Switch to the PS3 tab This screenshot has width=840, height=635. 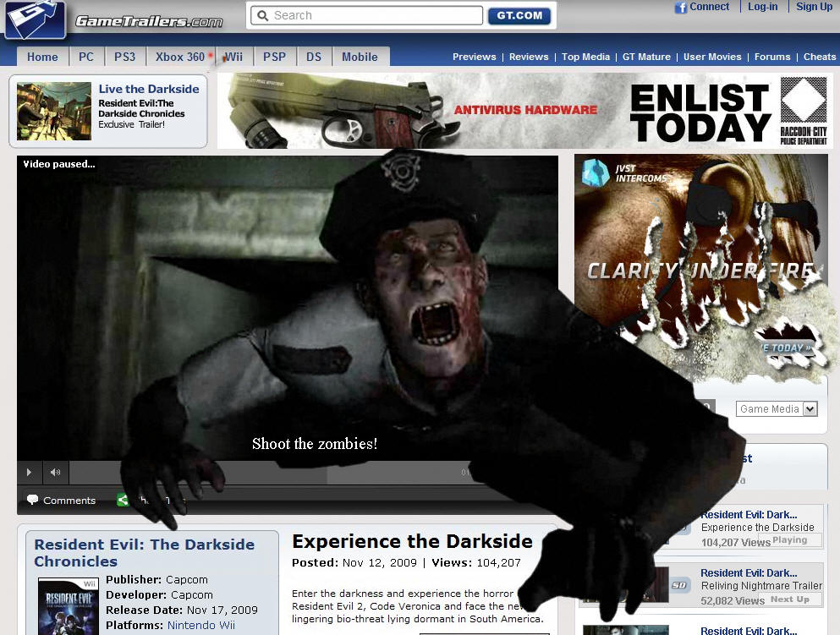pos(124,57)
